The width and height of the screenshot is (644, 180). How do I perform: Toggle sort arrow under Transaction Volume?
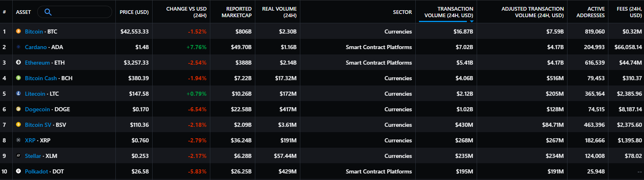pos(472,21)
